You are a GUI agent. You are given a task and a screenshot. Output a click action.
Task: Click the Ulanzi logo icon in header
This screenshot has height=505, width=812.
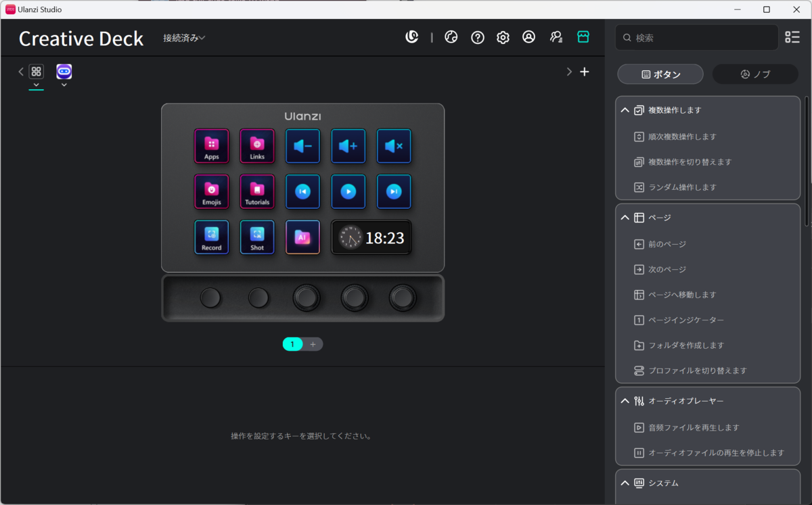[x=411, y=37]
